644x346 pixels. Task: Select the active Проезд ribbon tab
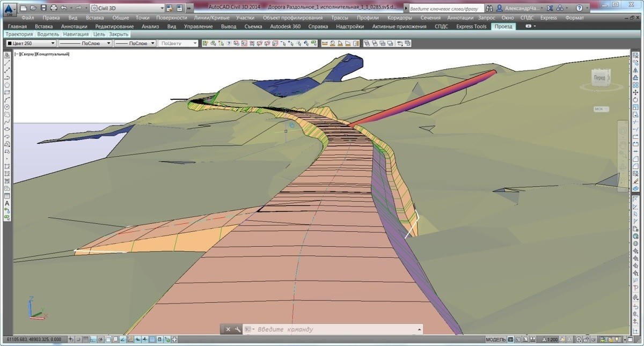503,26
